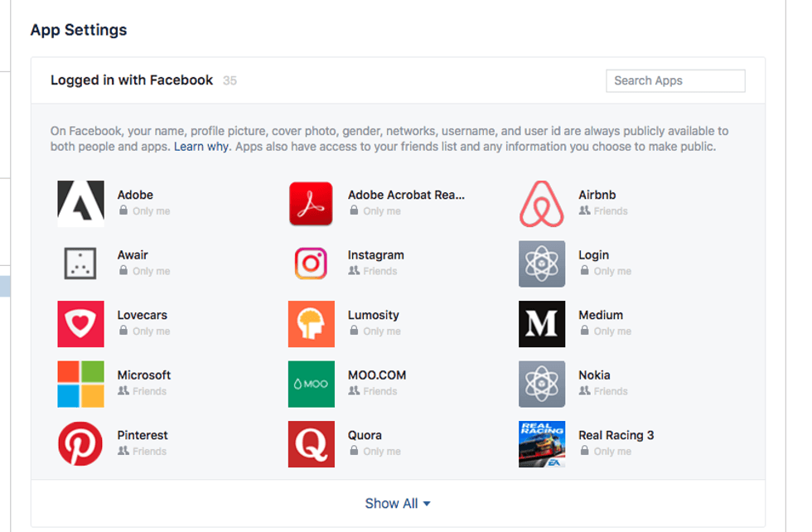
Task: Select the Login app atom icon
Action: (542, 264)
